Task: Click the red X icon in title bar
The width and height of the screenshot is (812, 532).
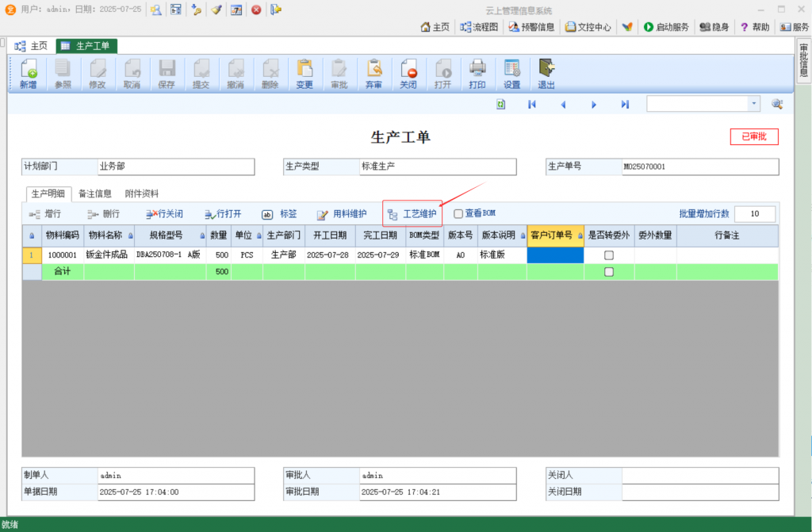Action: (x=256, y=10)
